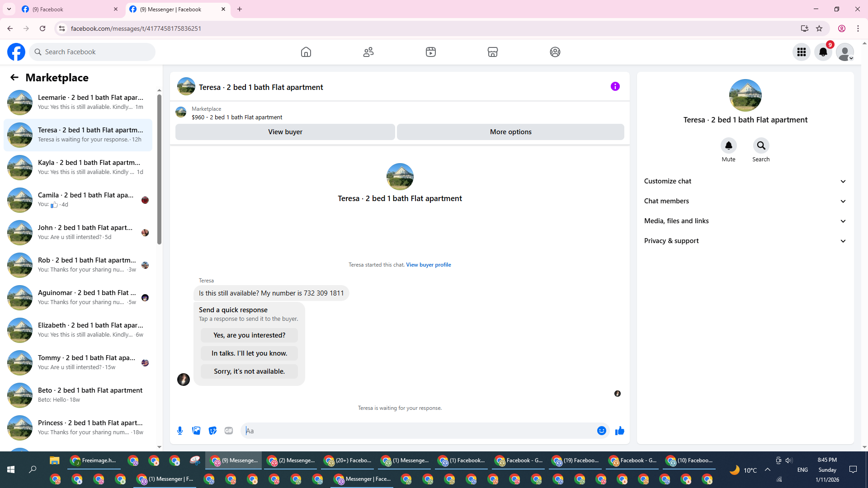Open Camila conversation in Marketplace list

pyautogui.click(x=78, y=200)
